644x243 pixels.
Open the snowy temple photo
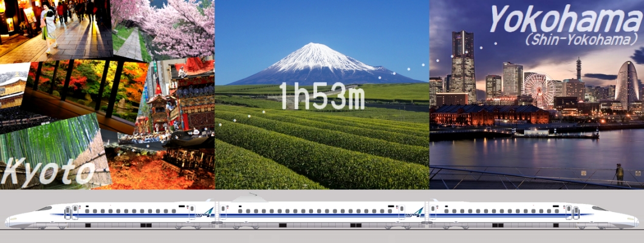[x=13, y=91]
